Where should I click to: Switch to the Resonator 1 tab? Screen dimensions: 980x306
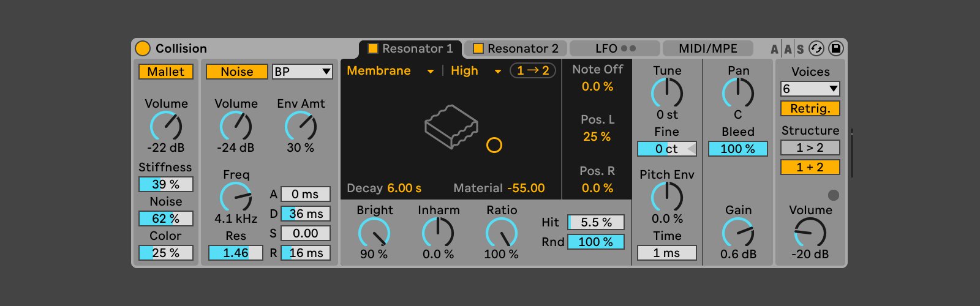410,48
